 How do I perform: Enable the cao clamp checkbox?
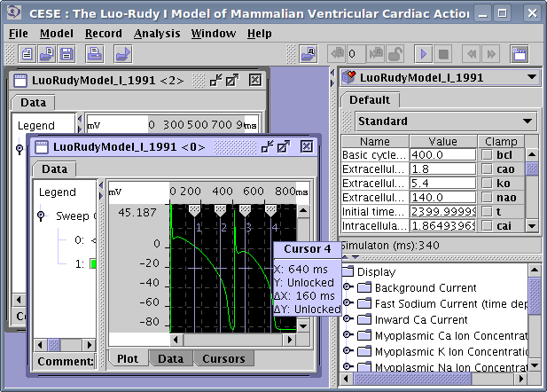coord(485,169)
